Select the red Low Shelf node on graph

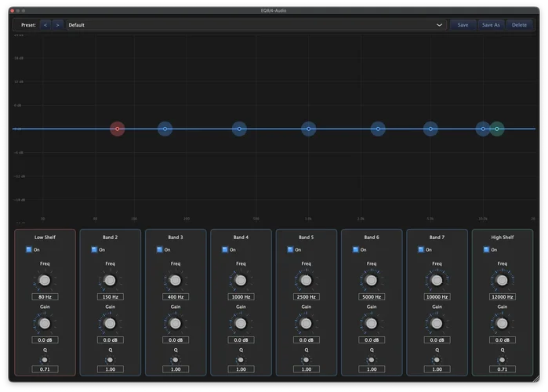[118, 129]
